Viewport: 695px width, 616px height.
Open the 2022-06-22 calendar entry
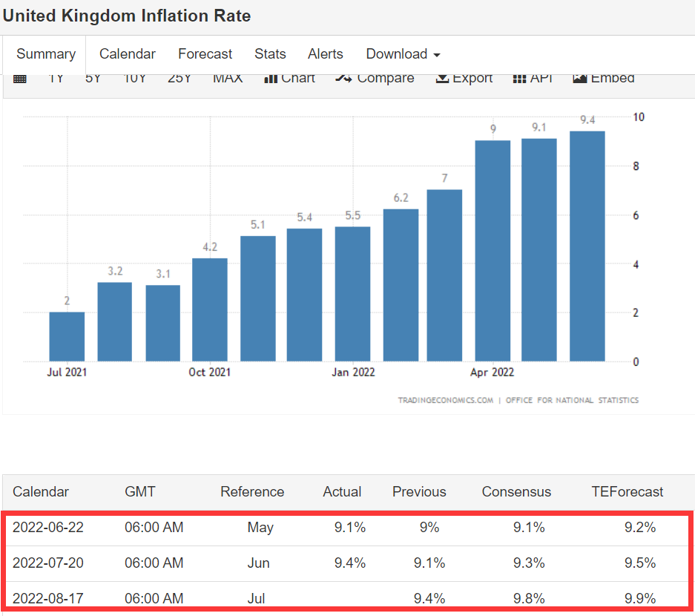pos(48,528)
